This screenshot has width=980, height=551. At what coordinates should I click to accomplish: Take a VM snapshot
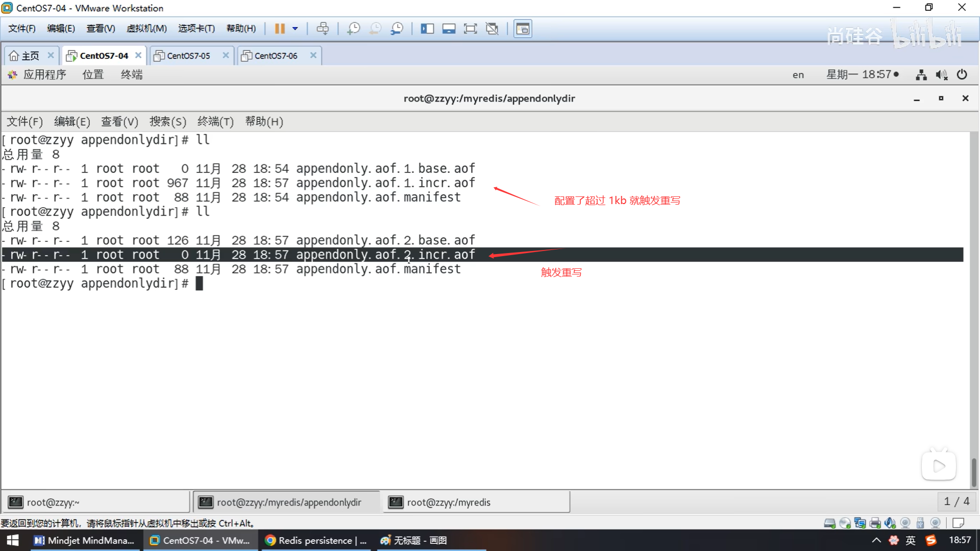point(353,29)
